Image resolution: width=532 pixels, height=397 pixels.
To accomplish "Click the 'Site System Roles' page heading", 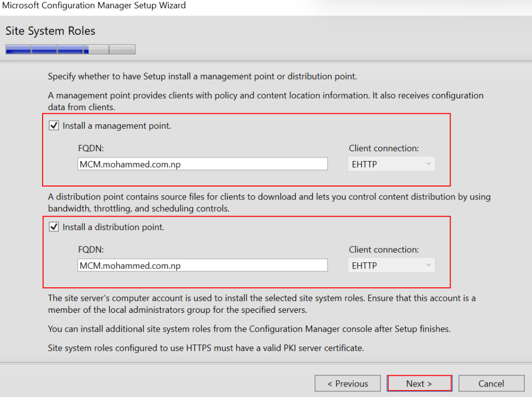I will 50,31.
